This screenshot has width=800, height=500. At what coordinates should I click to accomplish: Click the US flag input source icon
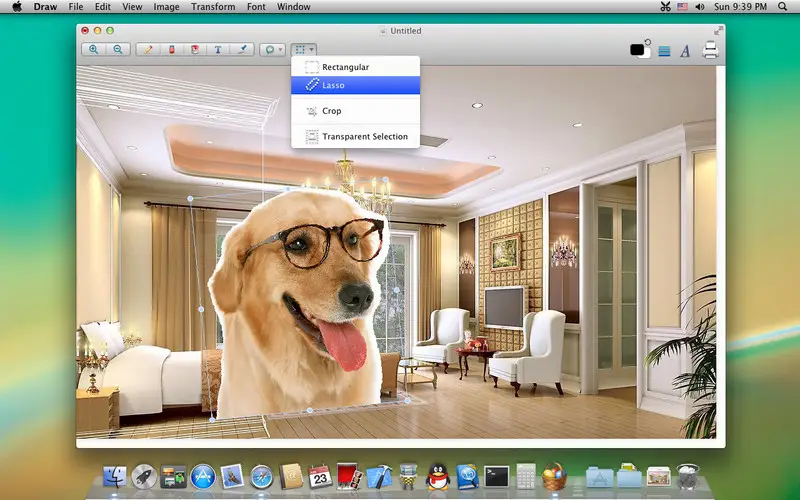coord(682,7)
